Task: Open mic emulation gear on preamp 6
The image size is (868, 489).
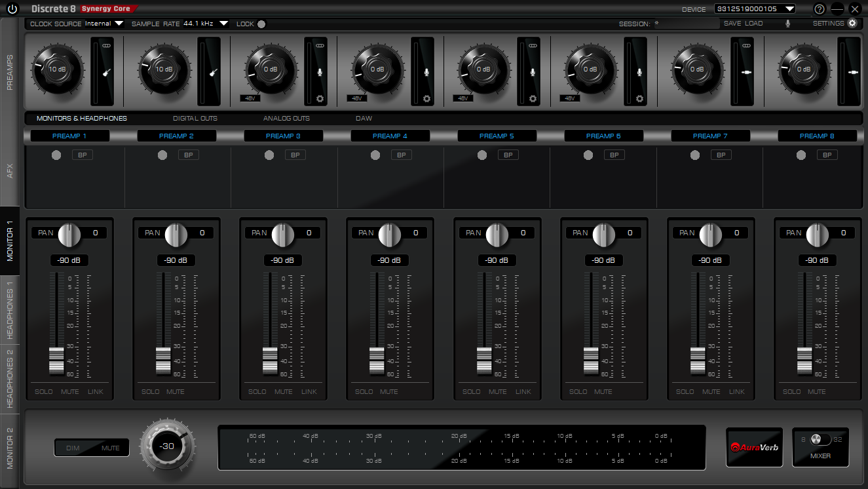Action: 640,99
